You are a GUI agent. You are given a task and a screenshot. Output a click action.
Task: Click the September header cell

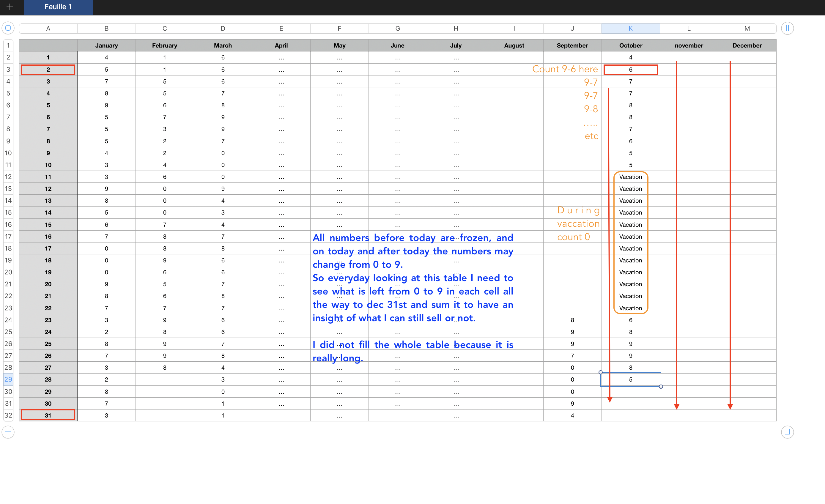pyautogui.click(x=572, y=45)
